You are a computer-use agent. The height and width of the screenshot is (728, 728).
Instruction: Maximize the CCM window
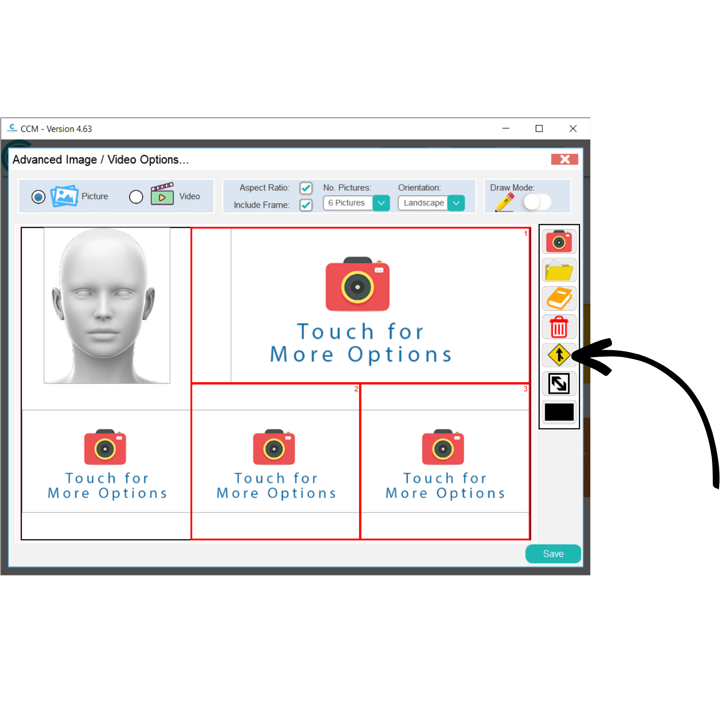[539, 128]
